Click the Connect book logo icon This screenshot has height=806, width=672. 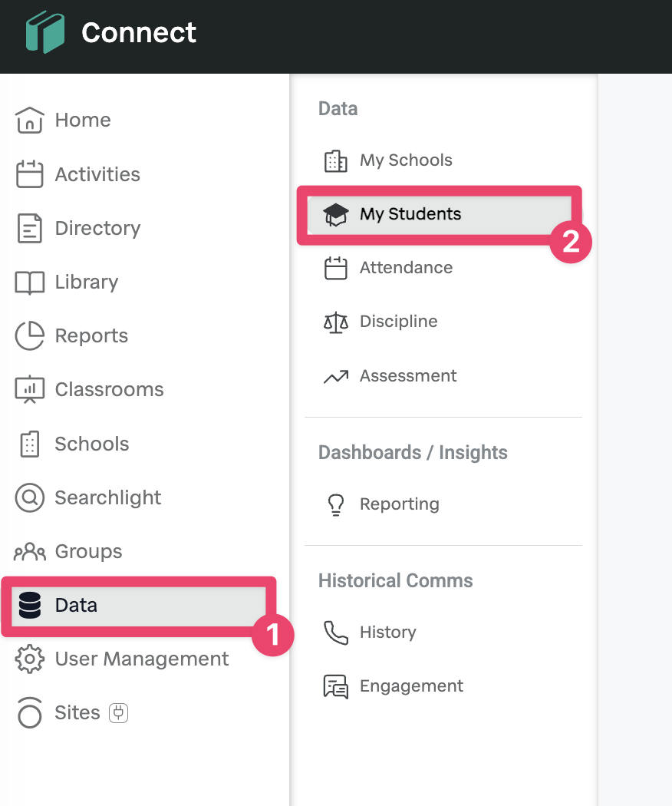click(44, 33)
